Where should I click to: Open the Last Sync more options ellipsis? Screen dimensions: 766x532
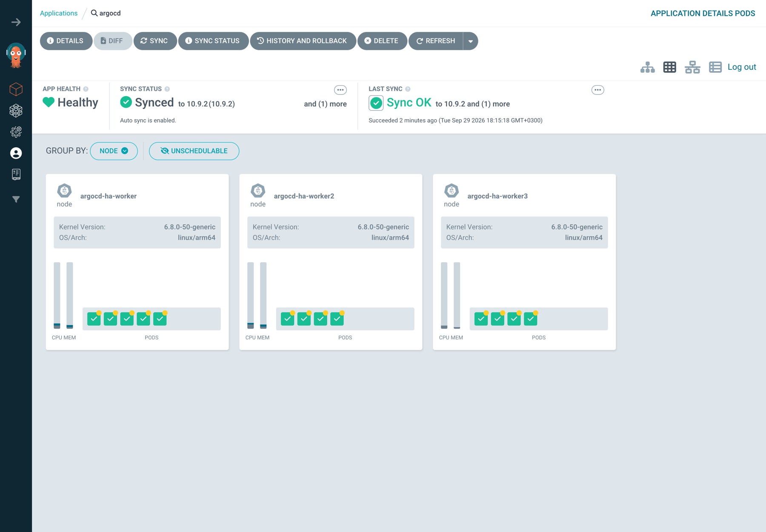click(598, 90)
